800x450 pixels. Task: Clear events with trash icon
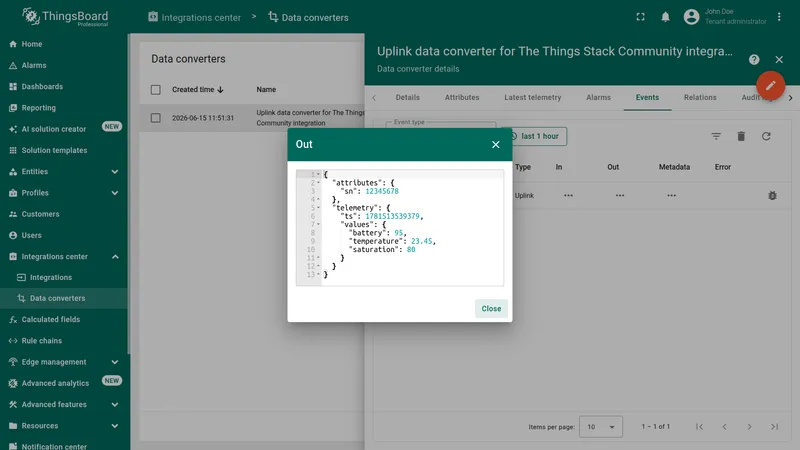741,136
